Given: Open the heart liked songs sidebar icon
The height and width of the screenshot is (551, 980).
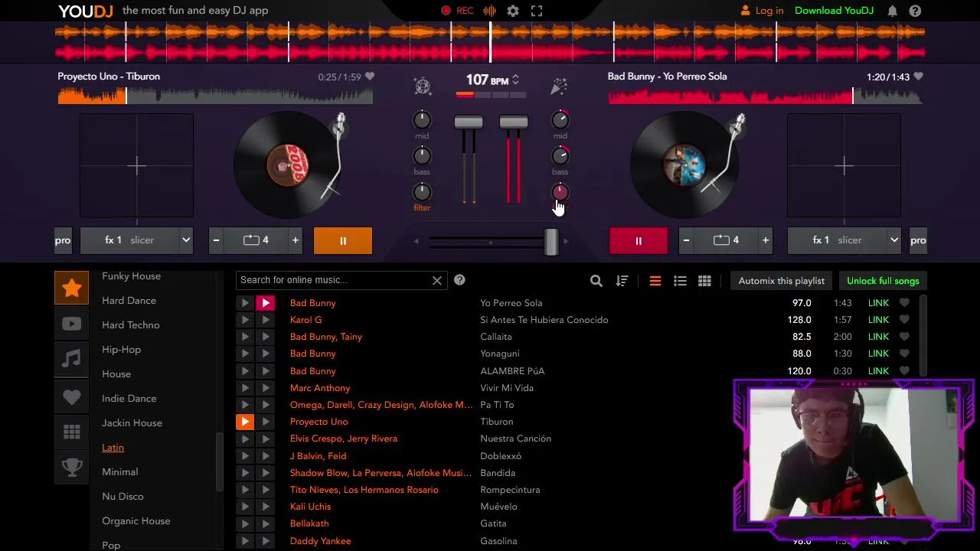Looking at the screenshot, I should click(71, 396).
